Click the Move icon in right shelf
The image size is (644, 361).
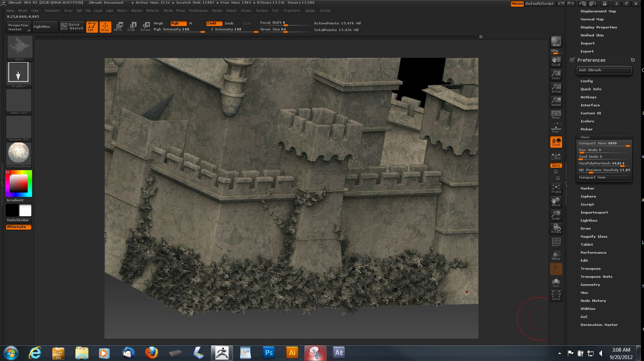click(556, 202)
